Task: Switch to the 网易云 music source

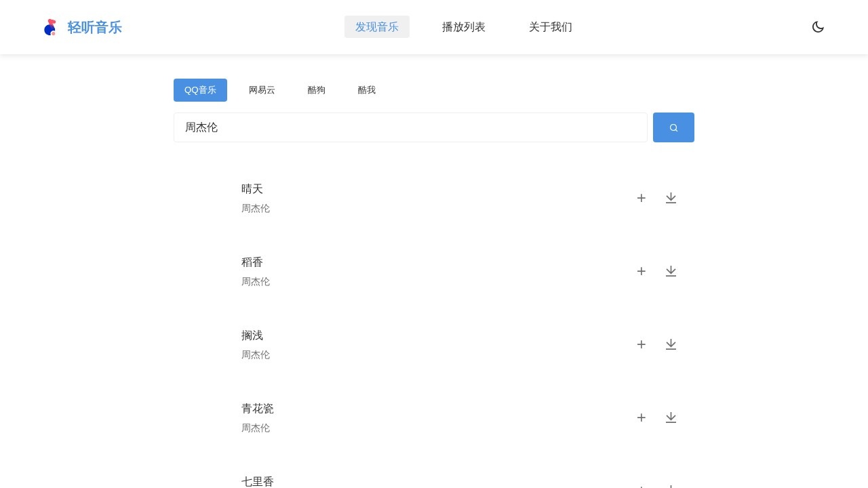Action: 262,90
